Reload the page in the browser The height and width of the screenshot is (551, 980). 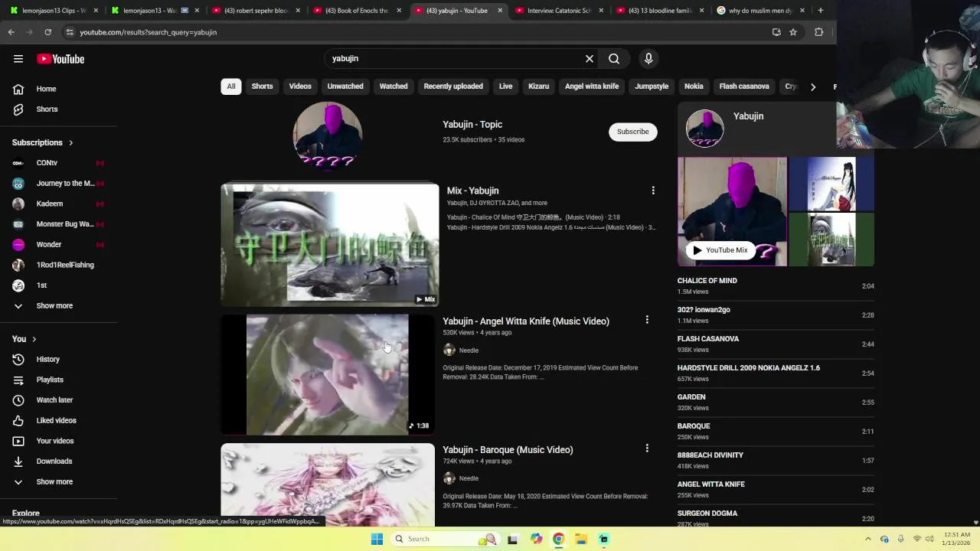click(48, 32)
